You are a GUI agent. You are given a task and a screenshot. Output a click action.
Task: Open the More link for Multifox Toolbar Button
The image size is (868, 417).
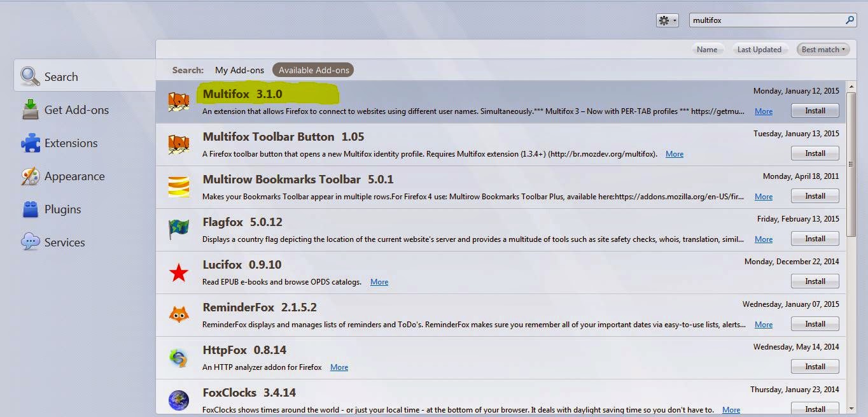[675, 154]
